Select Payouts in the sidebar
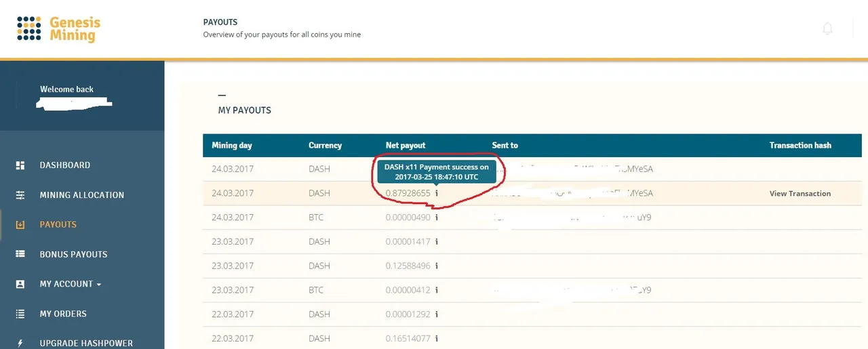This screenshot has width=868, height=349. coord(58,225)
